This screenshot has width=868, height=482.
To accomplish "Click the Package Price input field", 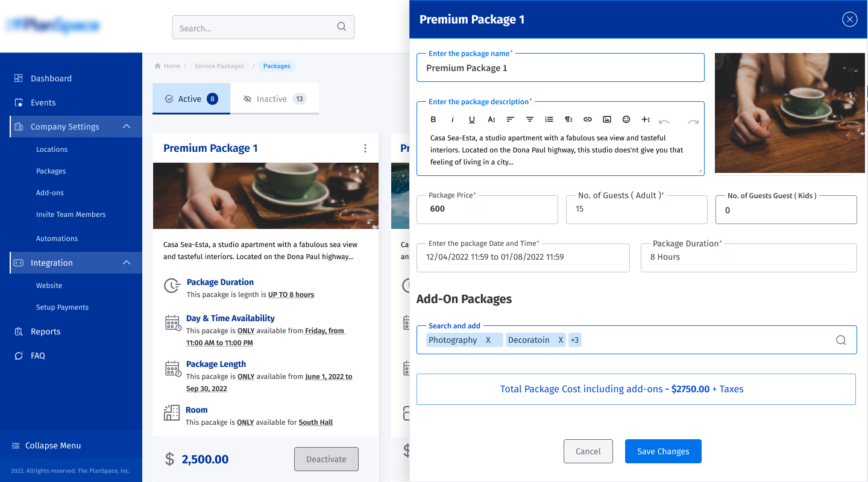I will (487, 209).
